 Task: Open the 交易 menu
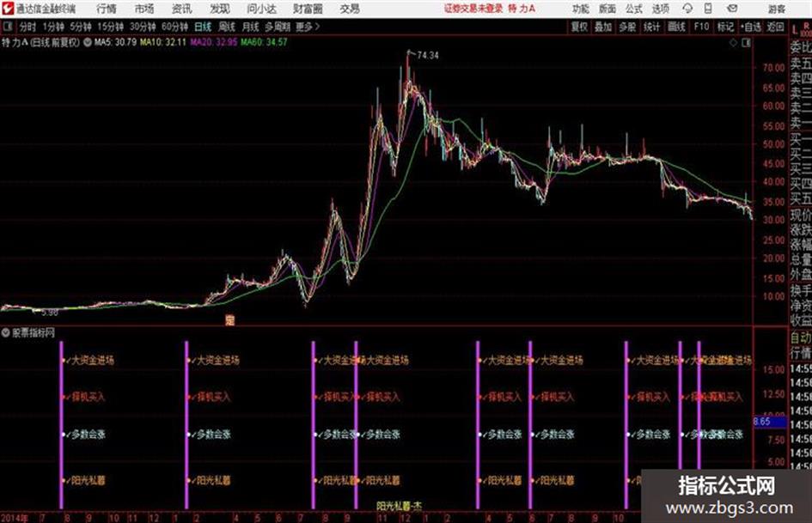(350, 9)
